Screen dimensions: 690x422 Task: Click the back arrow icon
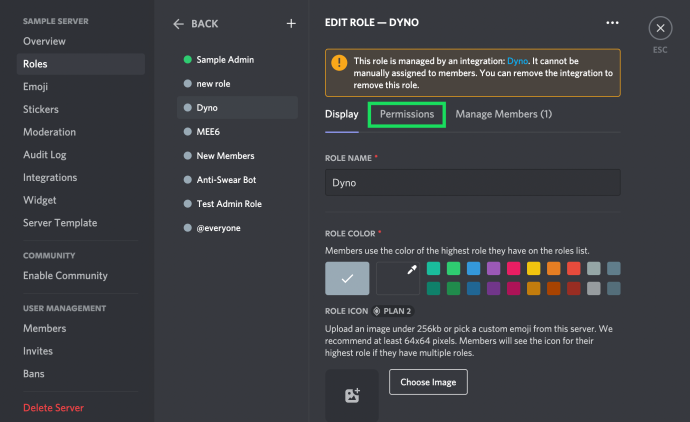pos(178,24)
